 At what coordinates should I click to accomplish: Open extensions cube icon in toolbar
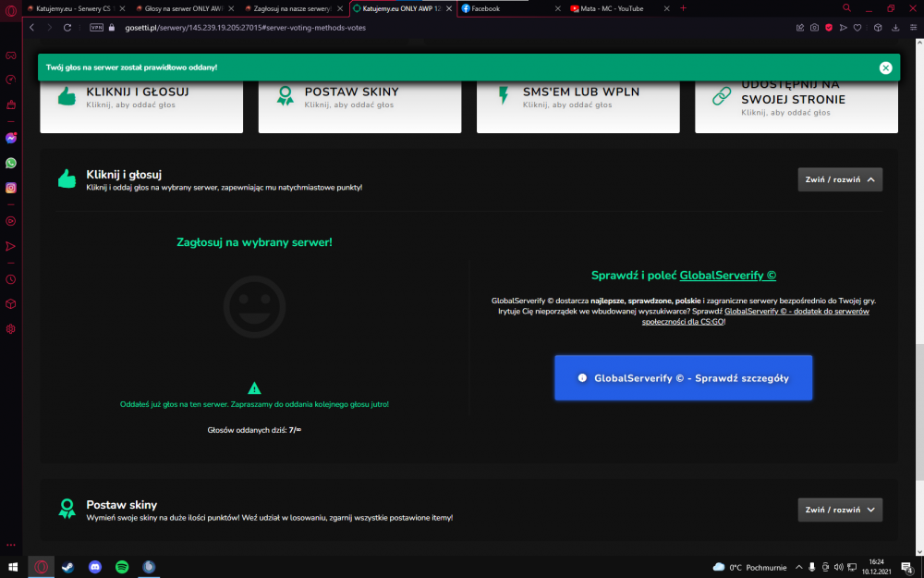[x=878, y=28]
